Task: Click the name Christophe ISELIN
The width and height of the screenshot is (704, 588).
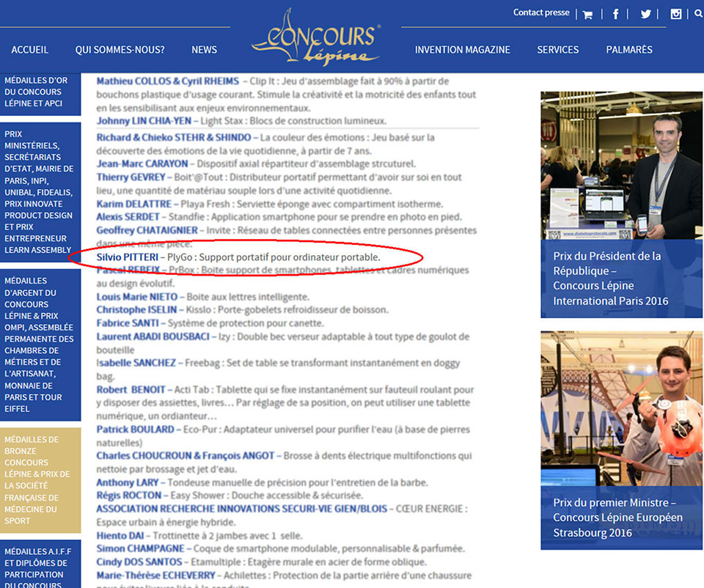Action: click(x=136, y=310)
